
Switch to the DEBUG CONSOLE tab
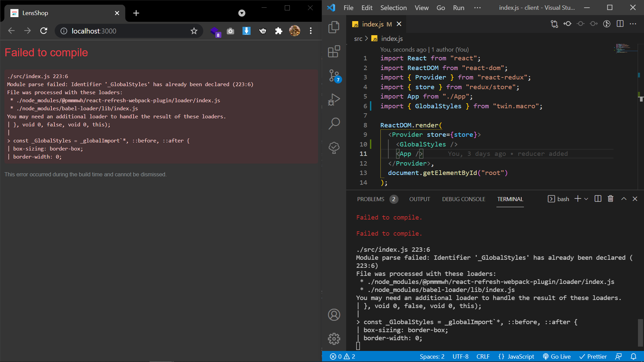pos(464,199)
